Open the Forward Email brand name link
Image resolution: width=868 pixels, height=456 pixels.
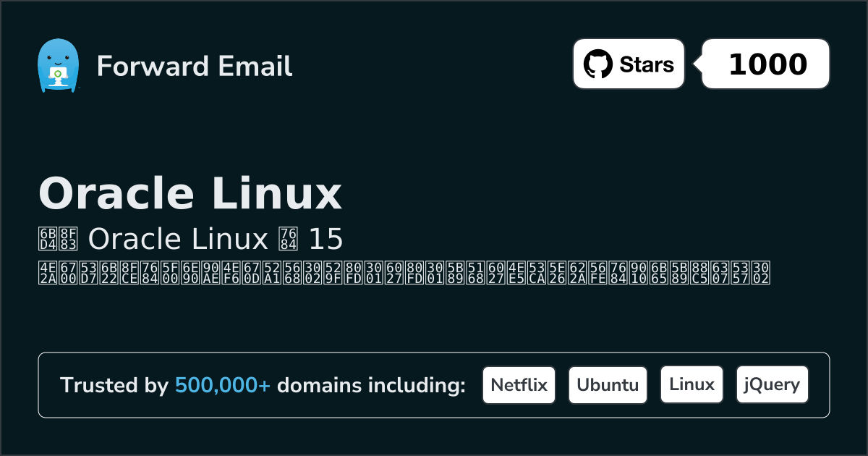[194, 66]
